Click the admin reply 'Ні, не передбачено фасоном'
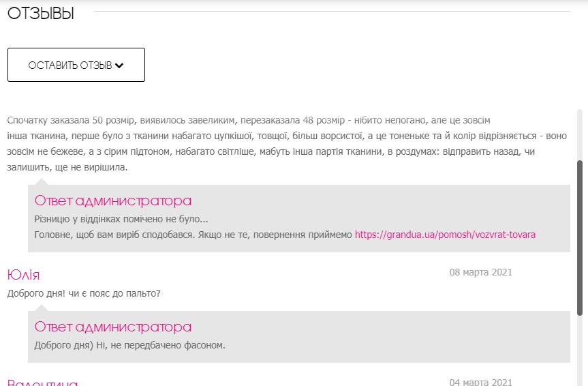The width and height of the screenshot is (588, 386). 129,345
